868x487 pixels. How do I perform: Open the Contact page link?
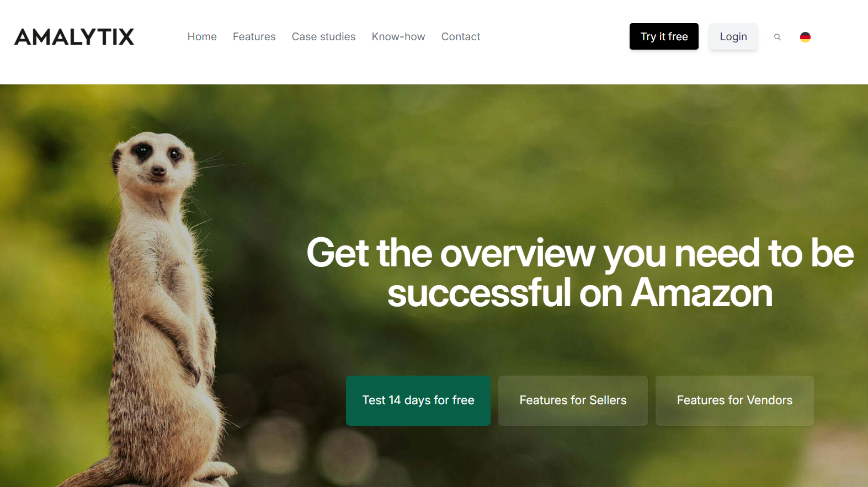[x=461, y=36]
